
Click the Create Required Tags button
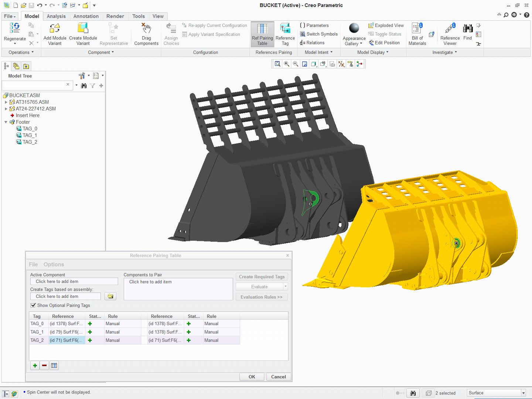pos(262,276)
